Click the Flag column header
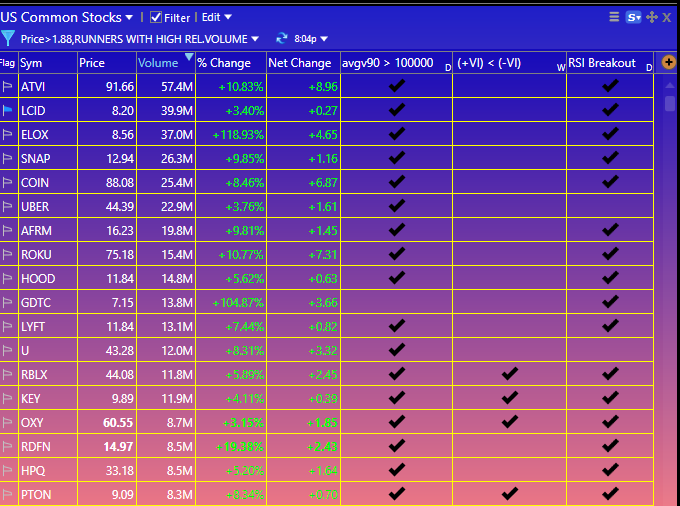This screenshot has width=680, height=506. pos(8,63)
